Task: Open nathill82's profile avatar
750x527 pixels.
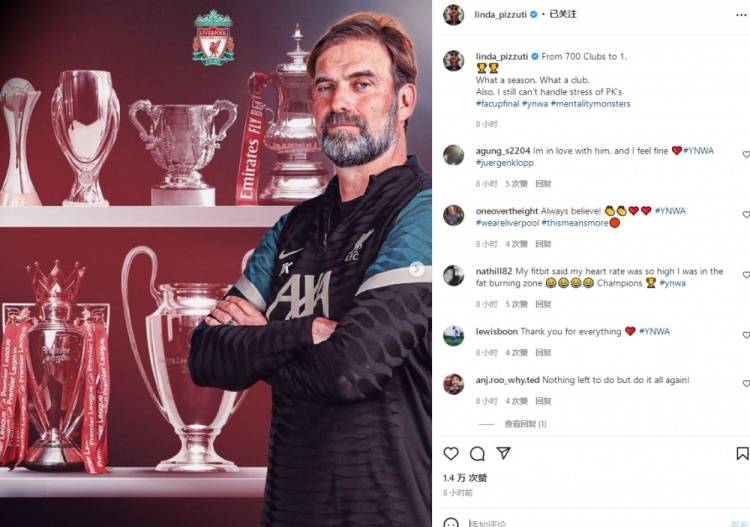Action: point(453,276)
